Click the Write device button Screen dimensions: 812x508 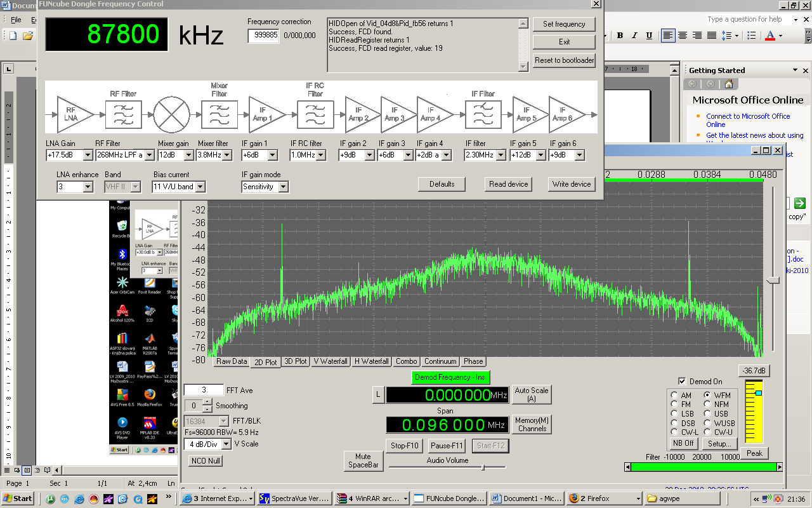tap(571, 184)
